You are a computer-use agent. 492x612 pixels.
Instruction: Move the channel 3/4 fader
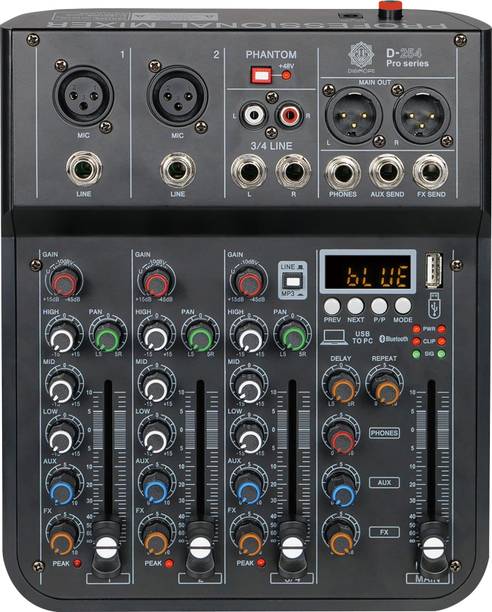tap(293, 546)
